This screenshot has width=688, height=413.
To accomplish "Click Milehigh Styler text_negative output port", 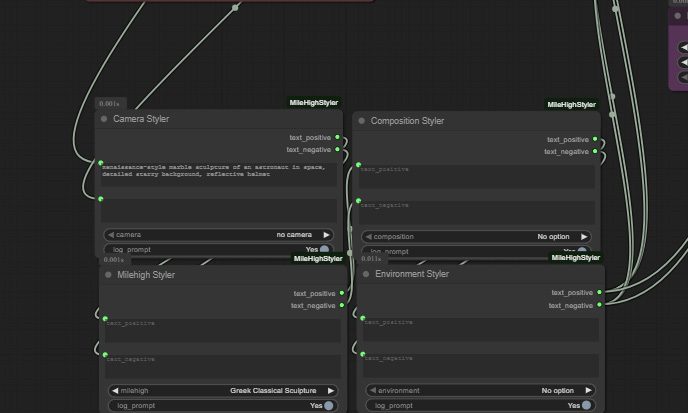I will click(x=342, y=305).
